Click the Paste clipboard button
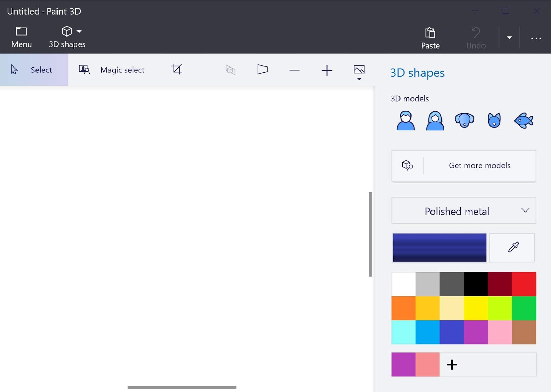The image size is (551, 392). (430, 38)
